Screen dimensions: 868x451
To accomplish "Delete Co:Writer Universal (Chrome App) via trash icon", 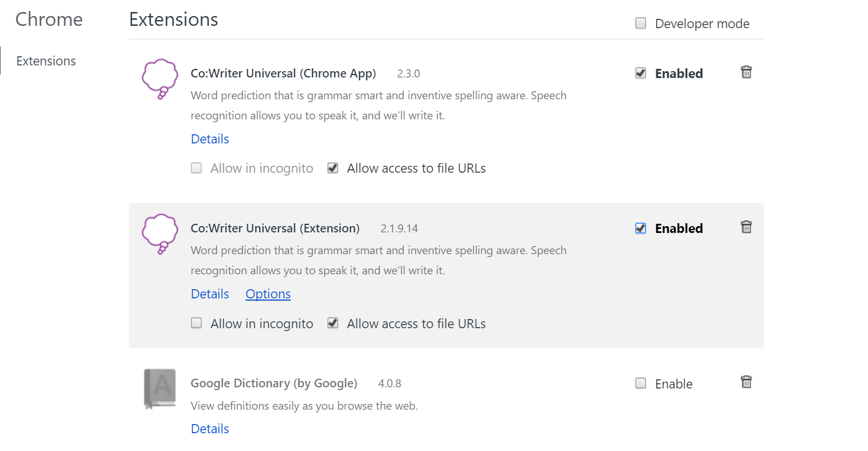I will [746, 72].
